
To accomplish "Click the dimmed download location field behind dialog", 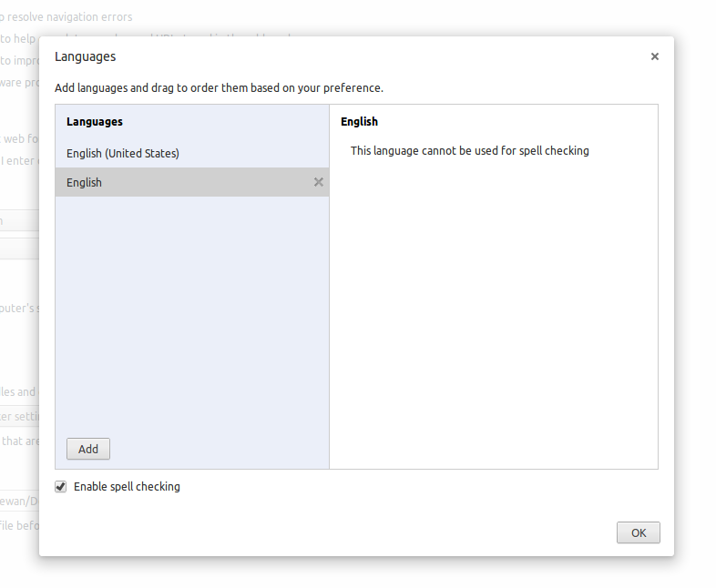I will 18,501.
